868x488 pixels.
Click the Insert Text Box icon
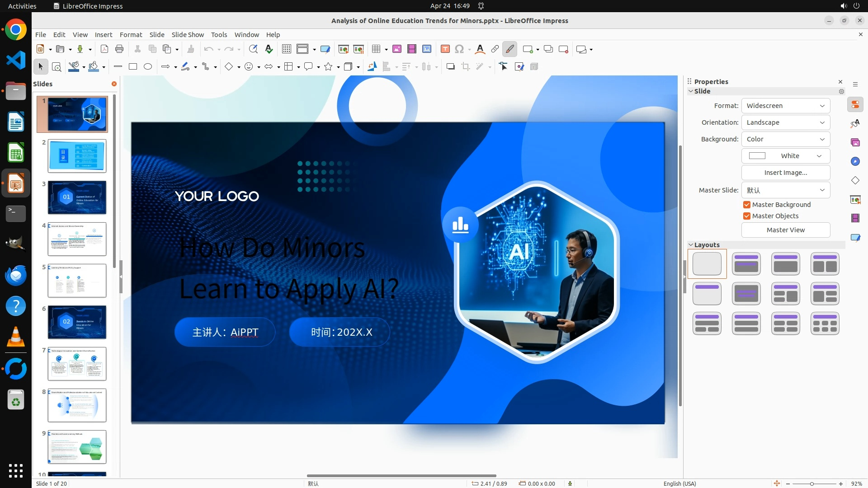pos(445,49)
